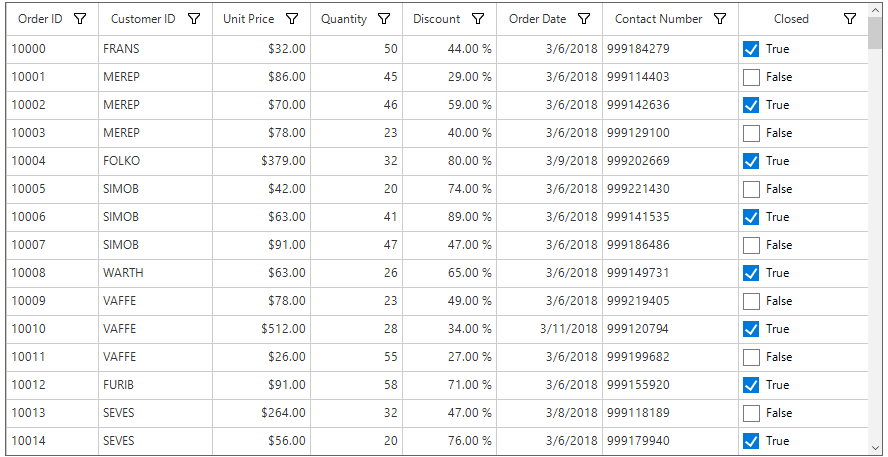Uncheck Closed checkbox for order 10000
This screenshot has width=888, height=457.
[x=751, y=49]
